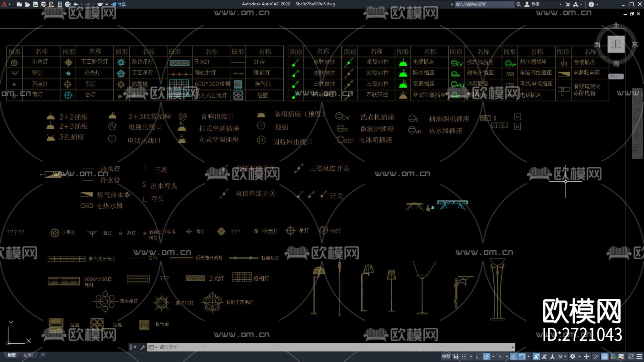The height and width of the screenshot is (362, 644).
Task: Click the Share paper-plane button
Action: tap(118, 4)
